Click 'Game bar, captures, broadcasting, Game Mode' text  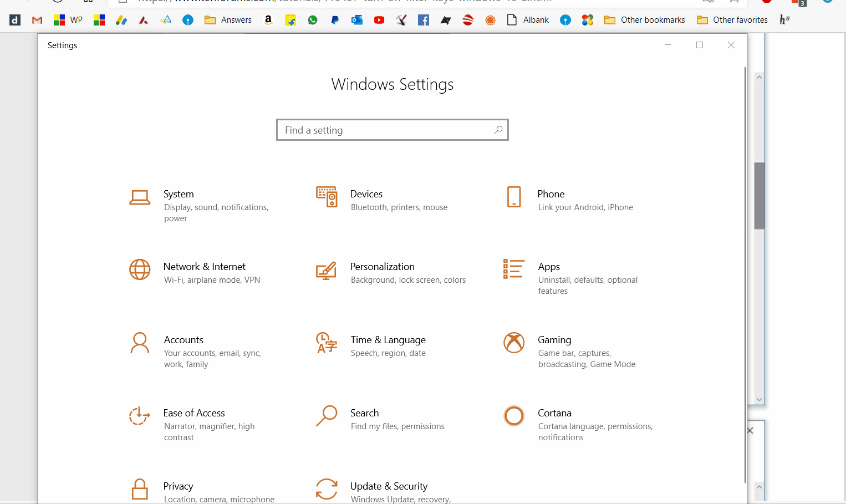coord(587,359)
